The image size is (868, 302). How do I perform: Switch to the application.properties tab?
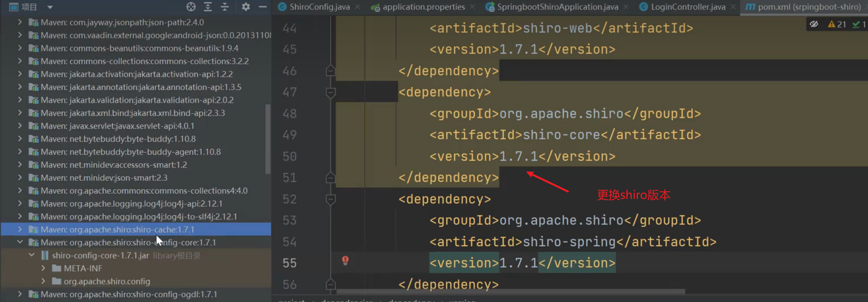click(423, 7)
